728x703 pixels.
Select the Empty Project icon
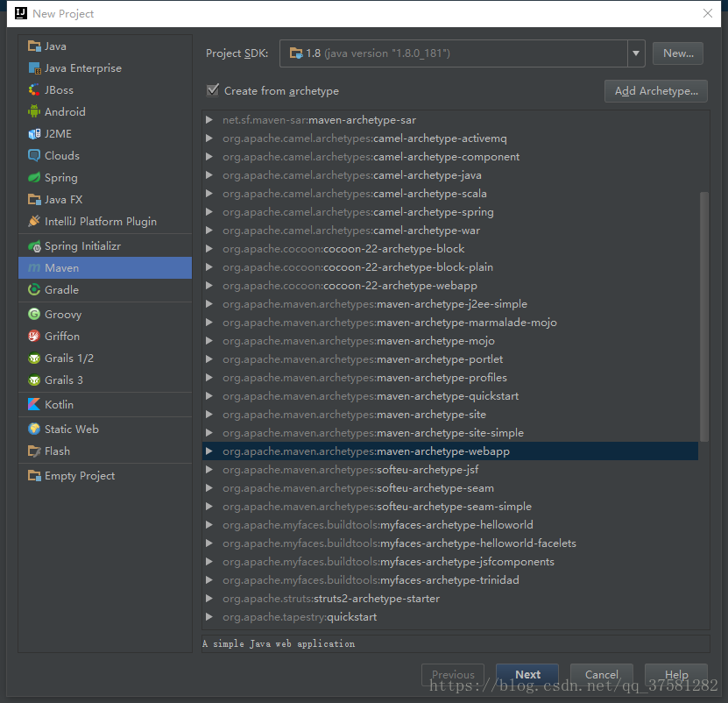pyautogui.click(x=34, y=476)
